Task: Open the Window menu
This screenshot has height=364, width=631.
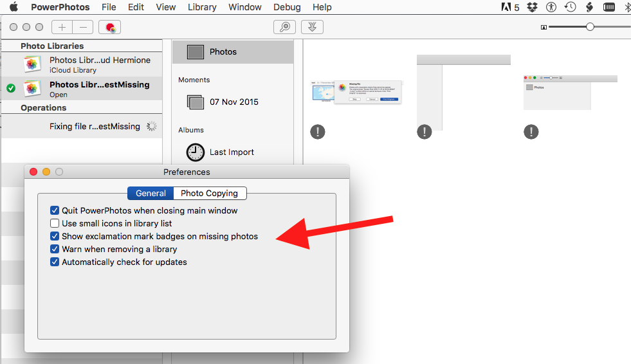Action: [x=244, y=7]
